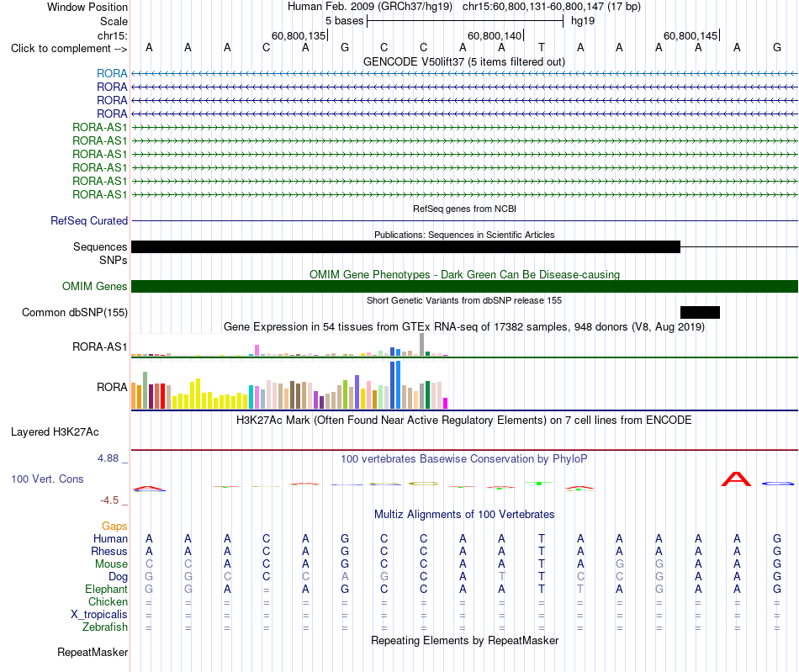Click the hg19 label beside scale bar
Screen dimensions: 799x672
coord(583,21)
